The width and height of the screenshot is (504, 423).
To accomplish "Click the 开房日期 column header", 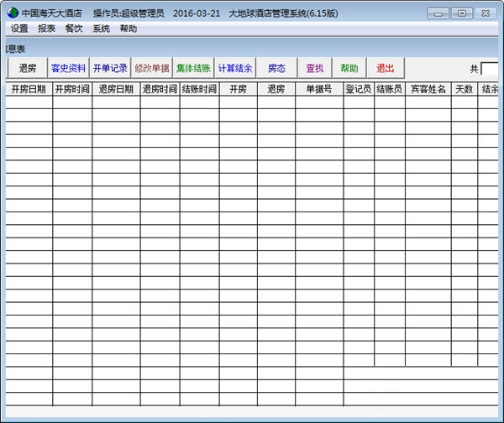I will tap(29, 89).
